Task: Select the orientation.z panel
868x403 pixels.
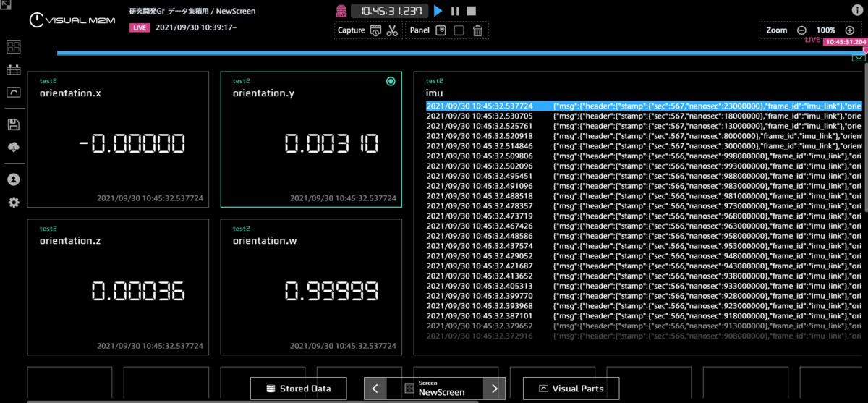Action: pos(119,287)
